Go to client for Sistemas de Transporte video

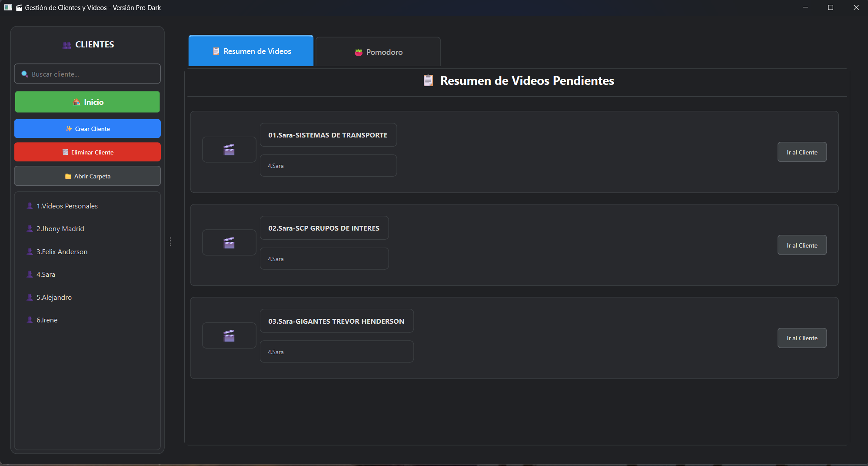tap(801, 152)
